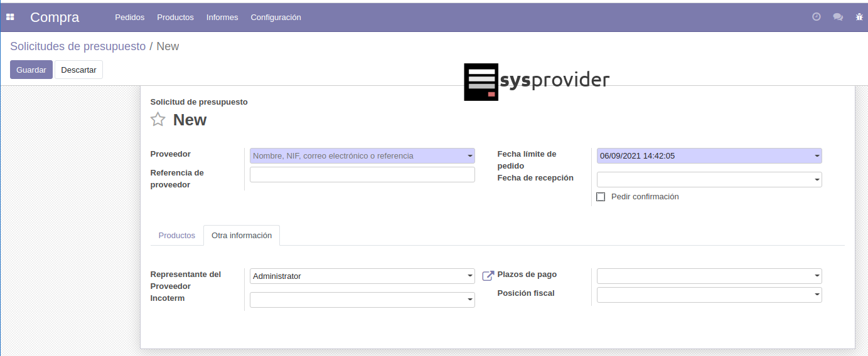
Task: Open the activities clock icon
Action: point(817,17)
